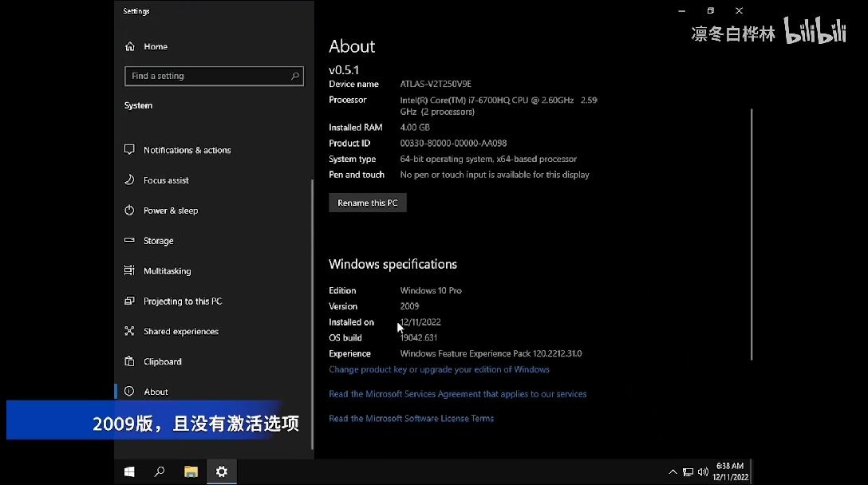Open Power & sleep settings

(171, 211)
